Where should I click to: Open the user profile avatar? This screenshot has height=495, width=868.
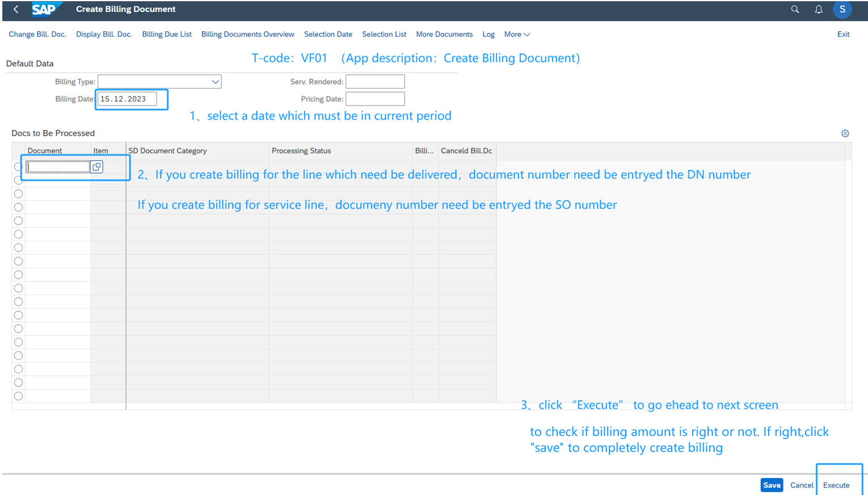tap(842, 9)
